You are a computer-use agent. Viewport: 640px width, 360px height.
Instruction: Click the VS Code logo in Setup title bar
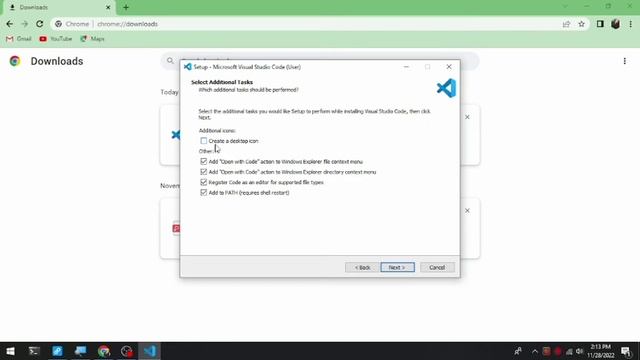coord(187,67)
